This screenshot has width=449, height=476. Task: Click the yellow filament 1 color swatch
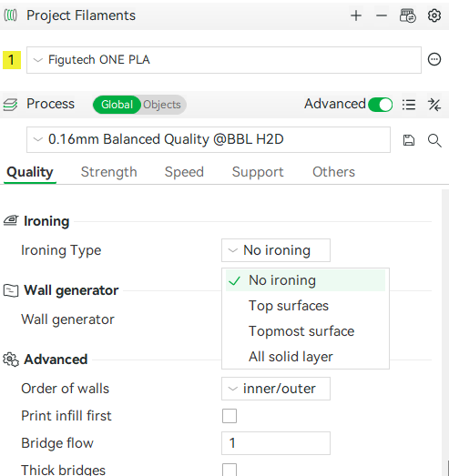[12, 60]
